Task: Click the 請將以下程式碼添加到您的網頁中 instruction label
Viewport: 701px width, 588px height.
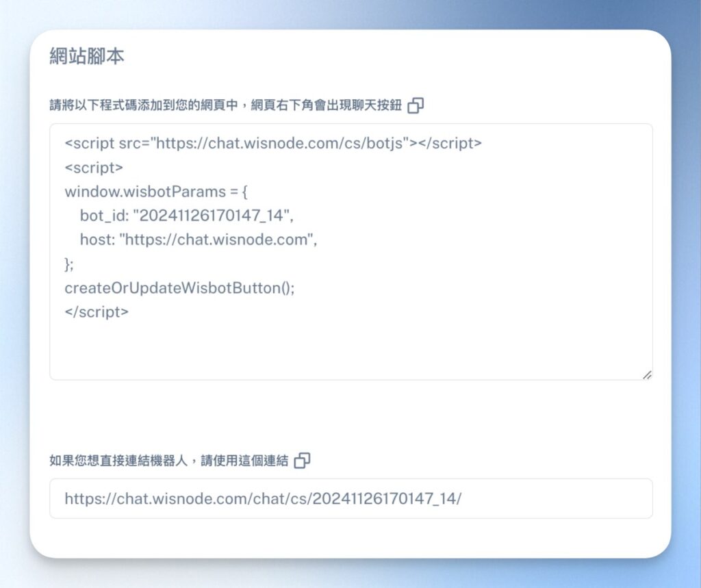Action: (225, 105)
